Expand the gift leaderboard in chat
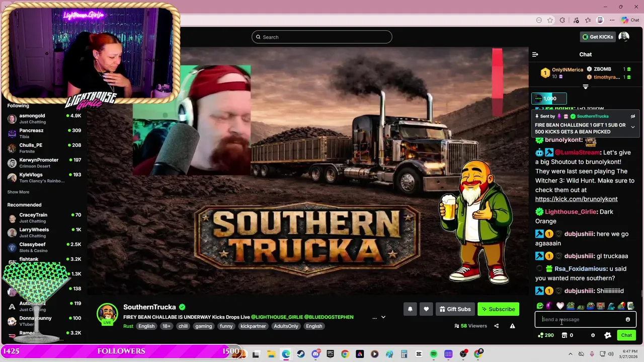The height and width of the screenshot is (362, 644). [x=585, y=87]
